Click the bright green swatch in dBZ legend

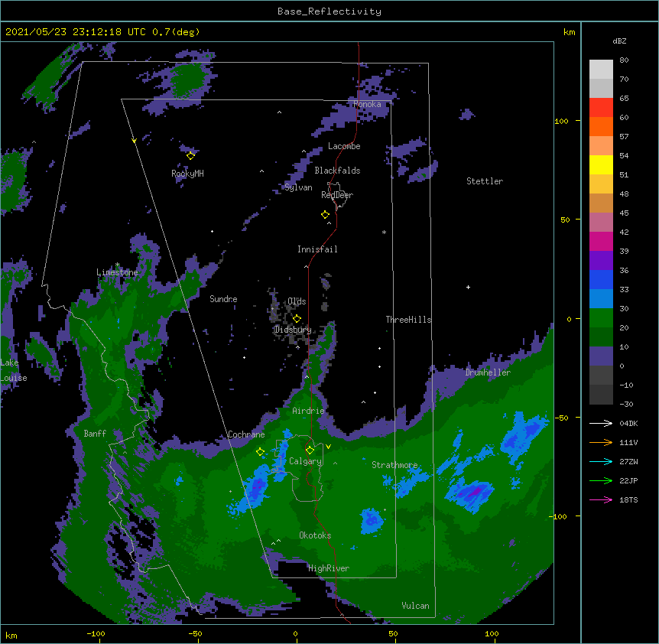pyautogui.click(x=601, y=318)
